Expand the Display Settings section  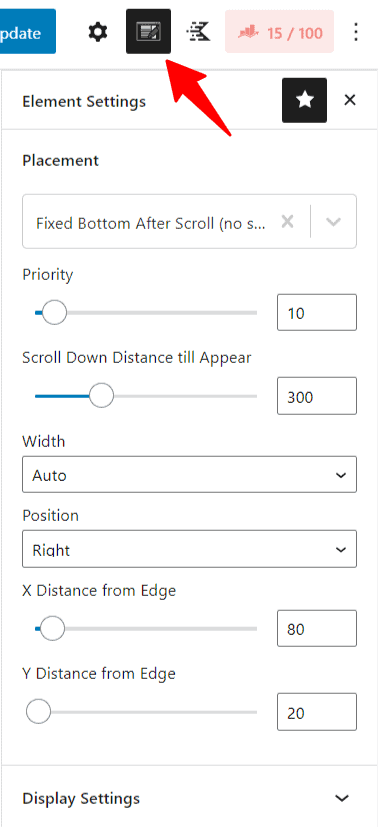coord(189,797)
